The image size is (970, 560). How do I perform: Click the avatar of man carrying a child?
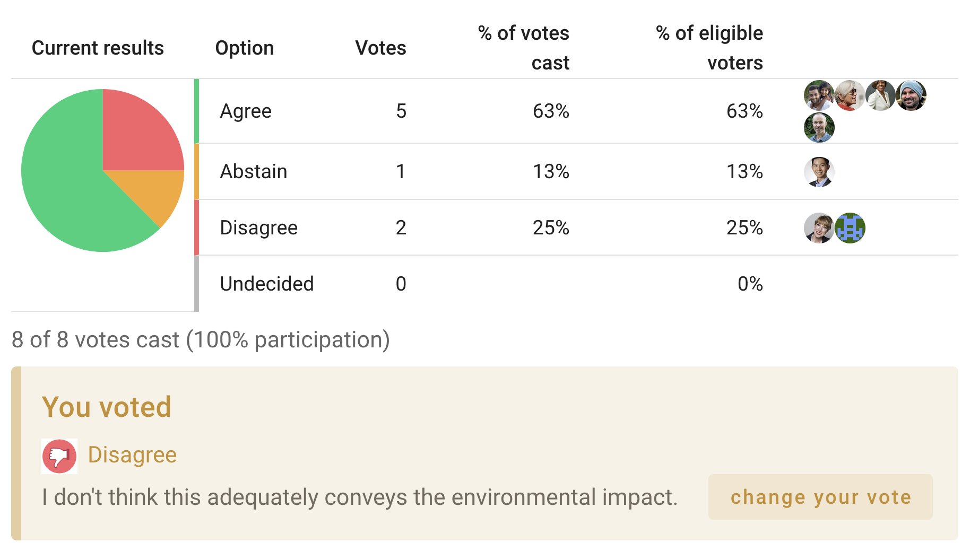pos(819,95)
